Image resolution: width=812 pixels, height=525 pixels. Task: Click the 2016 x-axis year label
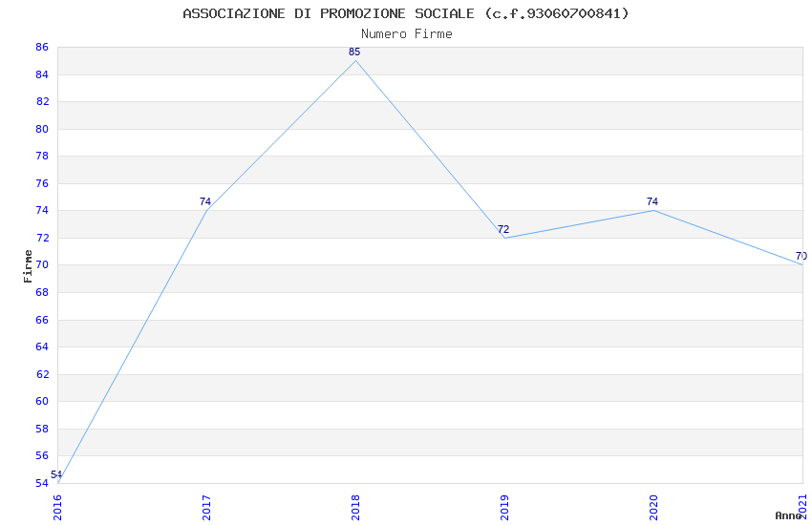tap(57, 508)
